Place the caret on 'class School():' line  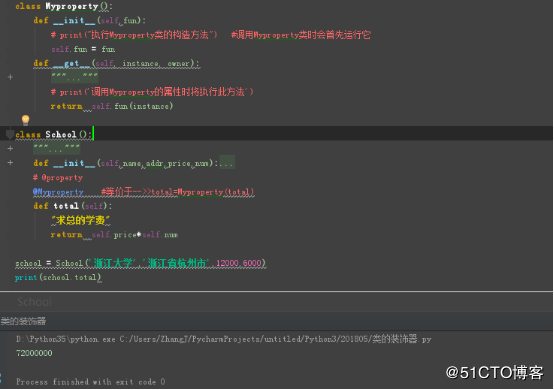(x=54, y=135)
